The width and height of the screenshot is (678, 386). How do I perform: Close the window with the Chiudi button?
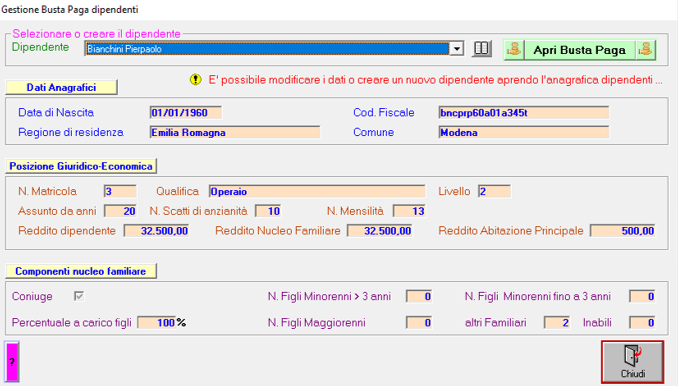tap(632, 362)
